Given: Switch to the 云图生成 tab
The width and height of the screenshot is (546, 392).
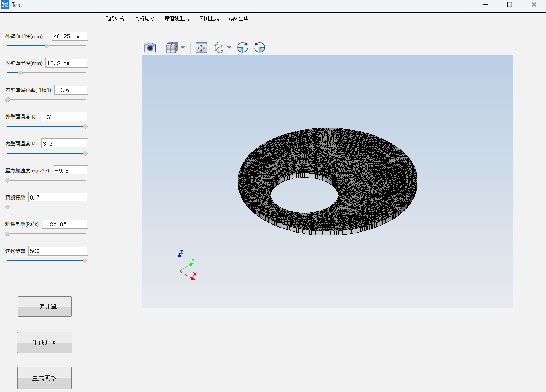Looking at the screenshot, I should 209,18.
